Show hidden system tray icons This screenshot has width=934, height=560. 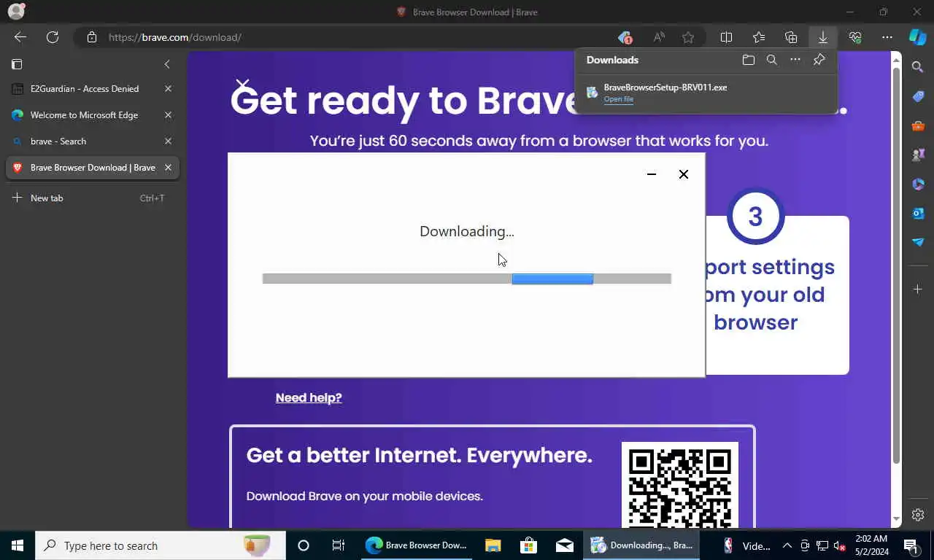click(787, 545)
